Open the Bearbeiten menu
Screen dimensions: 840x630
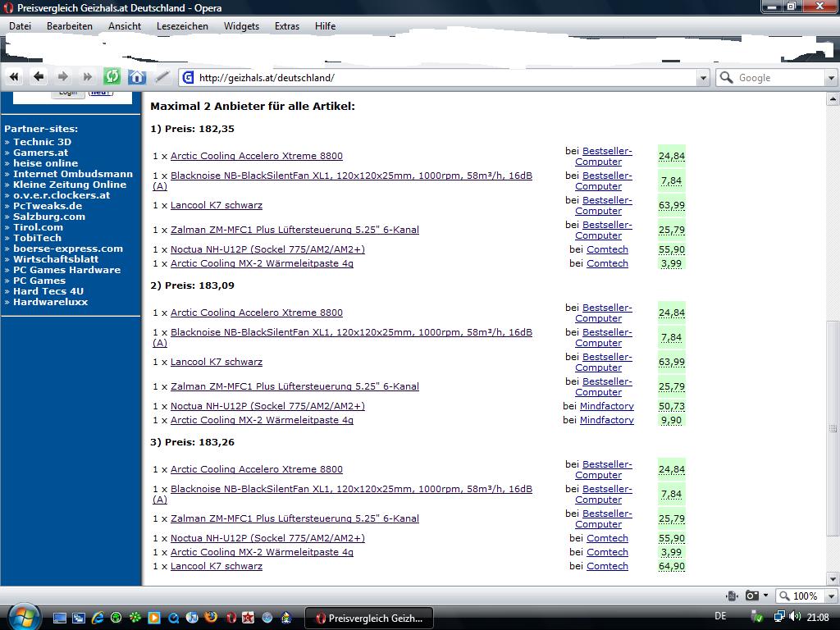coord(69,25)
